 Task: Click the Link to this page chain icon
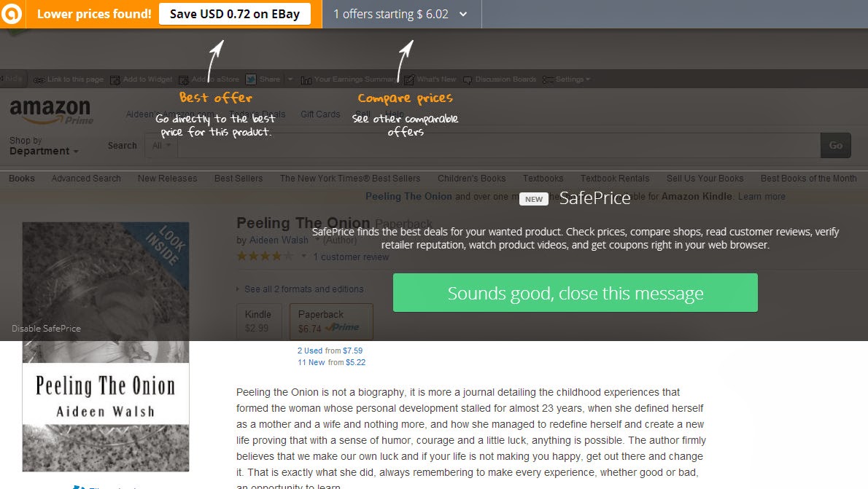tap(39, 79)
